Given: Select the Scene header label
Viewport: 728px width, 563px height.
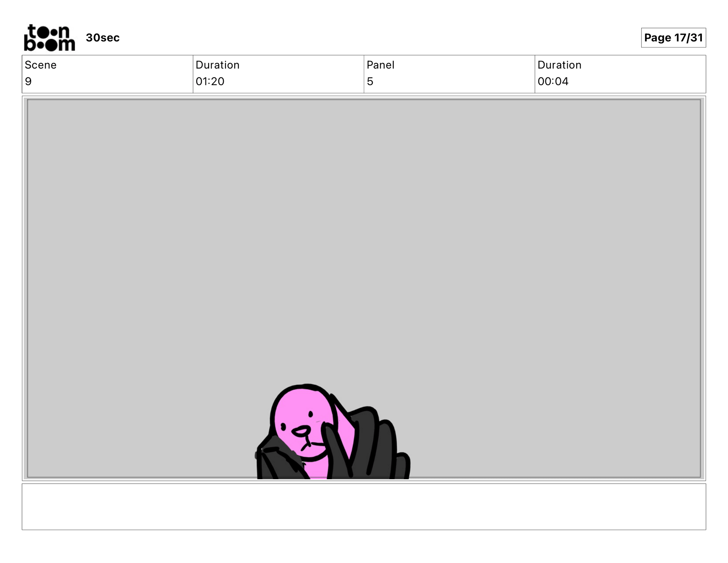Looking at the screenshot, I should click(x=41, y=65).
